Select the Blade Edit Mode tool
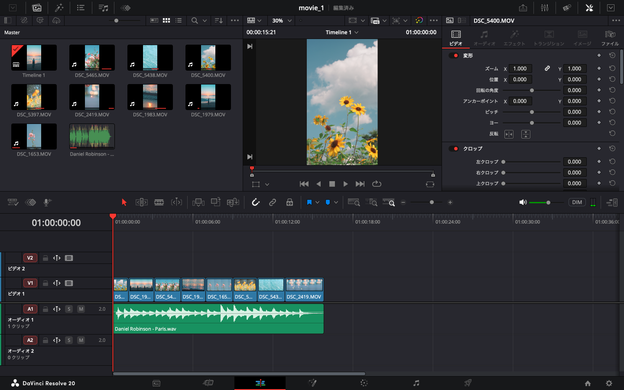This screenshot has height=390, width=624. click(159, 203)
